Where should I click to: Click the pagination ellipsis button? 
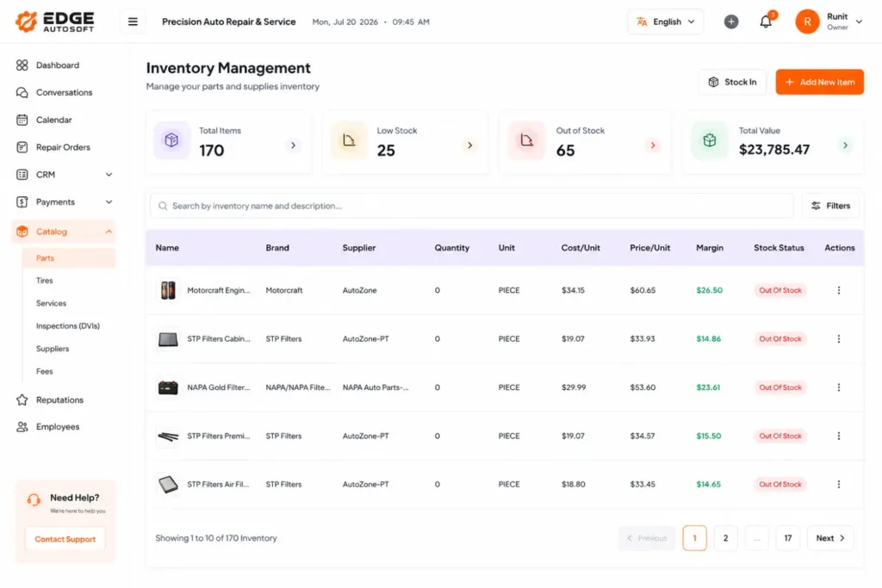click(756, 539)
